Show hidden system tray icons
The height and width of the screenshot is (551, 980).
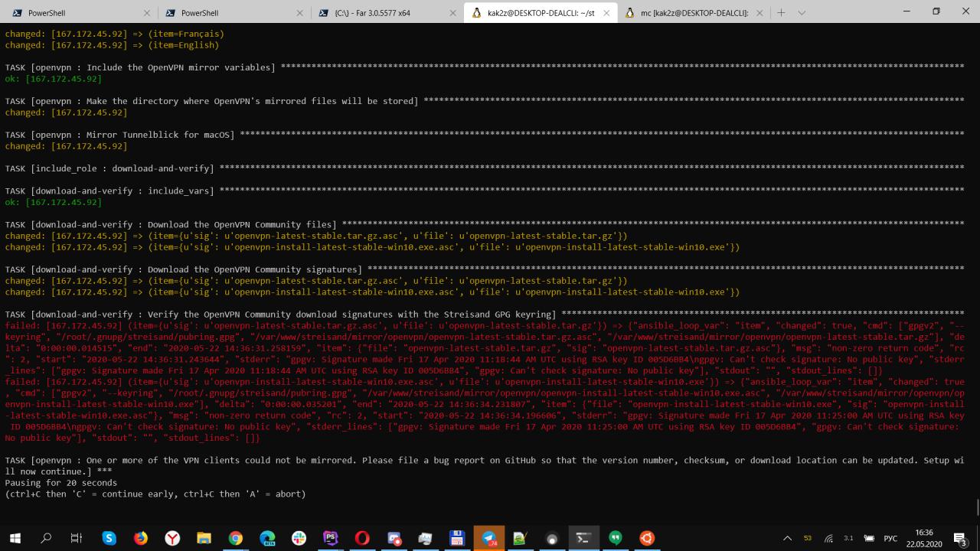788,538
